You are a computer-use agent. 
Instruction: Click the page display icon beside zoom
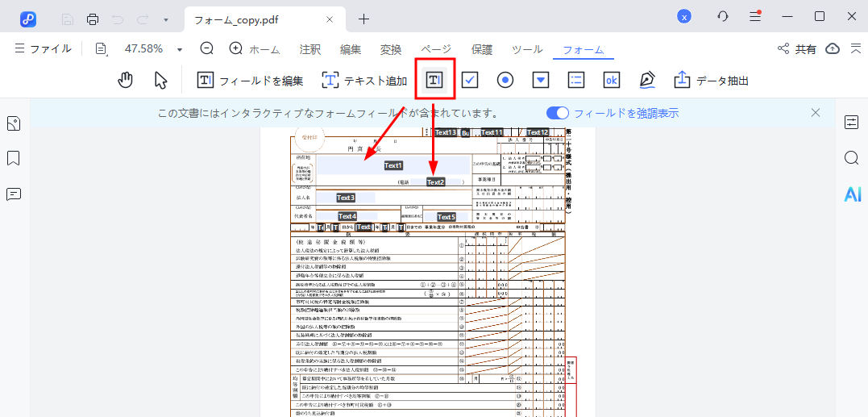pyautogui.click(x=102, y=48)
